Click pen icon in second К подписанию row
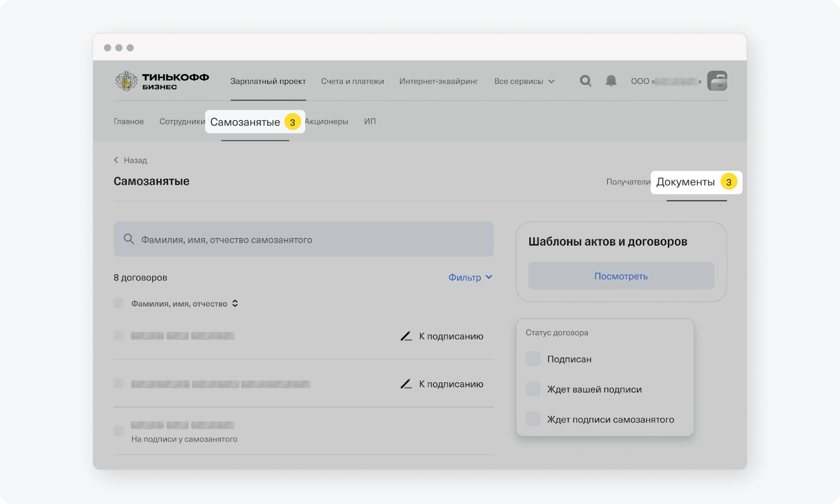 pyautogui.click(x=406, y=384)
